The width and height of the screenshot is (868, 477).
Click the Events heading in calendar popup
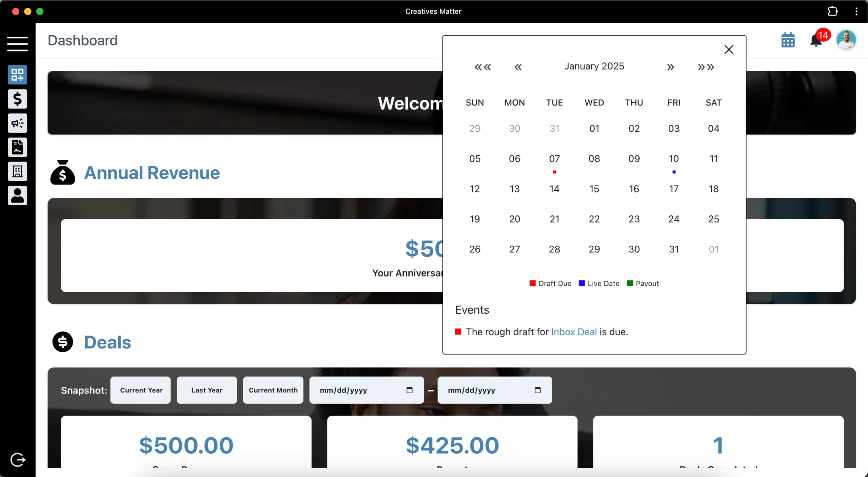472,310
